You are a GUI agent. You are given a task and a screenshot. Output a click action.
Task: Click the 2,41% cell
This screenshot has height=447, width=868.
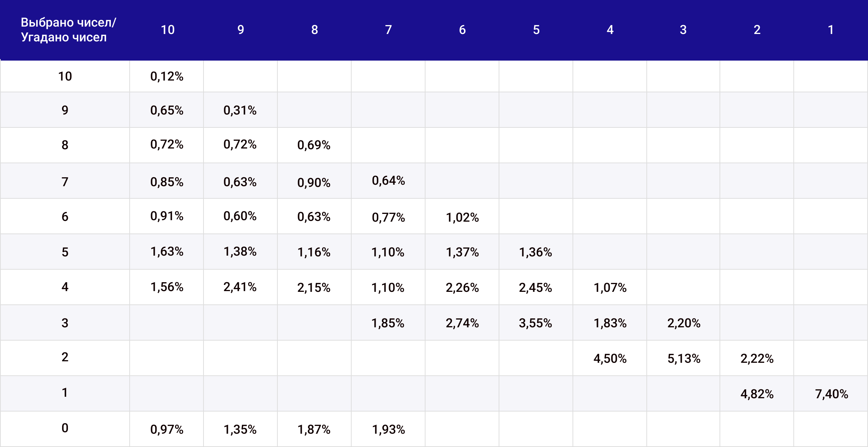[x=240, y=287]
